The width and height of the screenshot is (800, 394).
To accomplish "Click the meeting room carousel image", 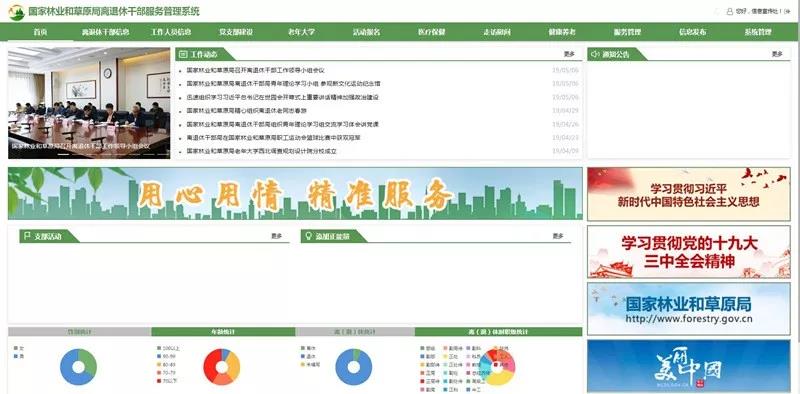I will pos(89,103).
